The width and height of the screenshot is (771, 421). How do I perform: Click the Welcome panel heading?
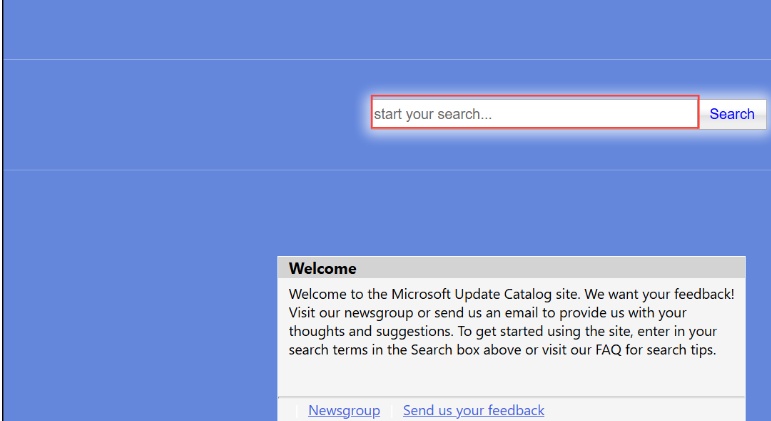coord(322,269)
